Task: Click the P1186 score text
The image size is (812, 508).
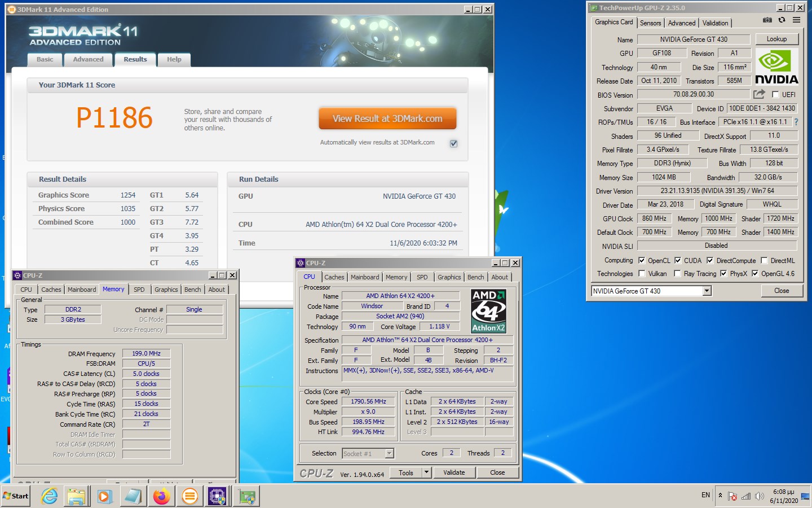Action: tap(114, 118)
